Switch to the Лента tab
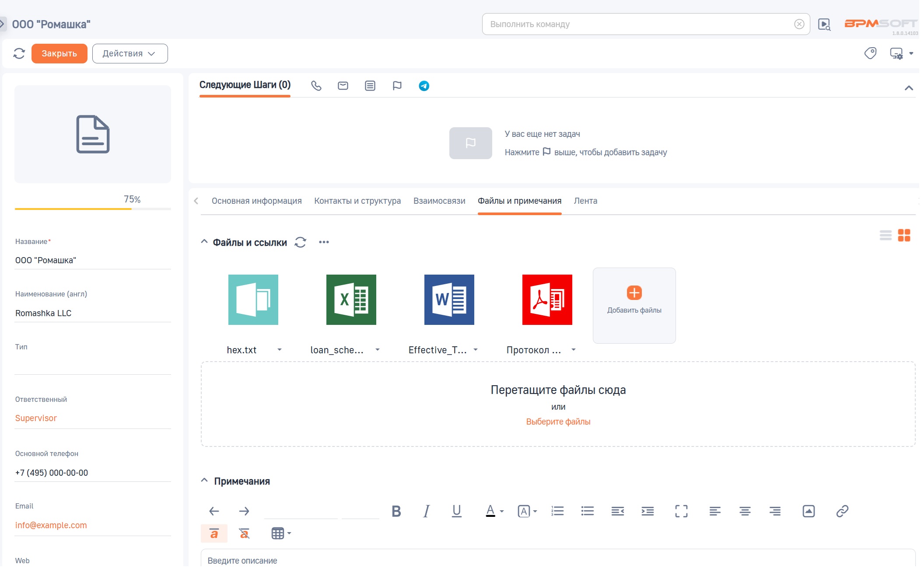This screenshot has width=924, height=568. coord(586,201)
